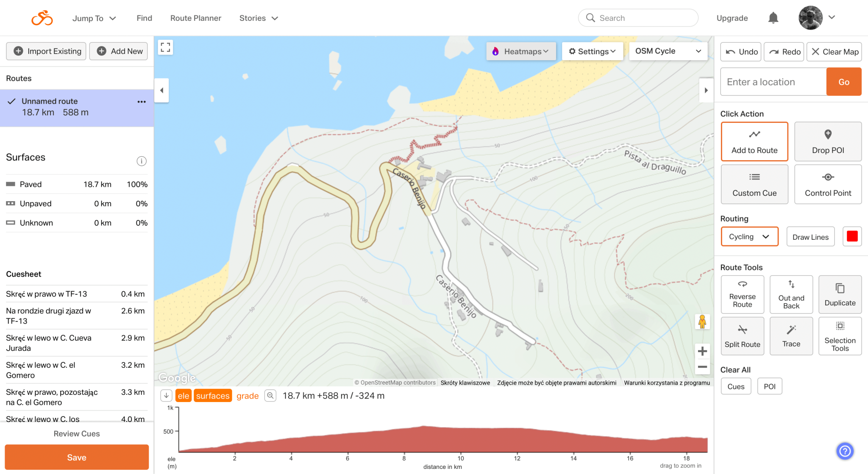The width and height of the screenshot is (868, 474).
Task: Open the Route Planner menu item
Action: coord(195,18)
